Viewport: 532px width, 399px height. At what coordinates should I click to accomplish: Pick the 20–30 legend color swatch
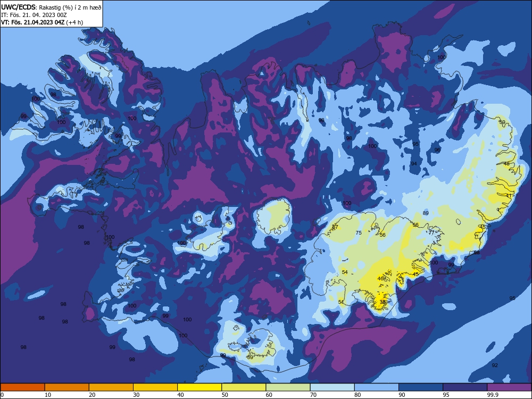pos(111,387)
